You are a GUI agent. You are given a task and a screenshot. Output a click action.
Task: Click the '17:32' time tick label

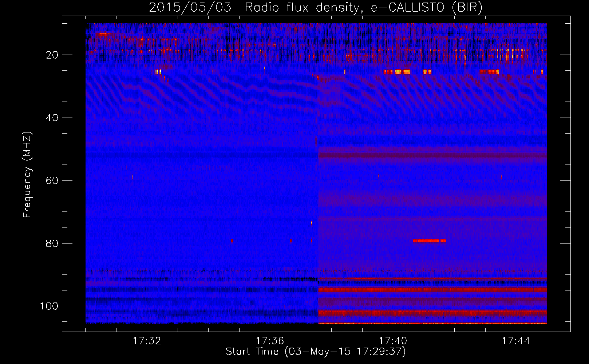(x=147, y=341)
